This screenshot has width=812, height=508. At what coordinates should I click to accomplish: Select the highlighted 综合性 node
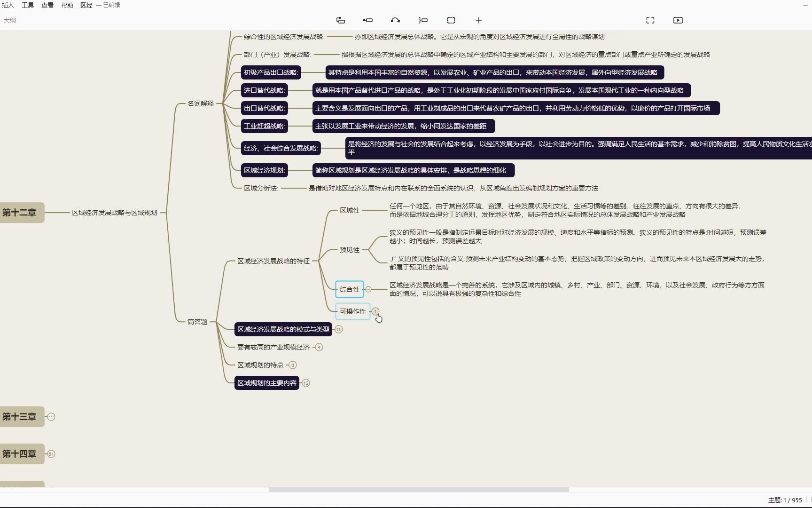350,289
